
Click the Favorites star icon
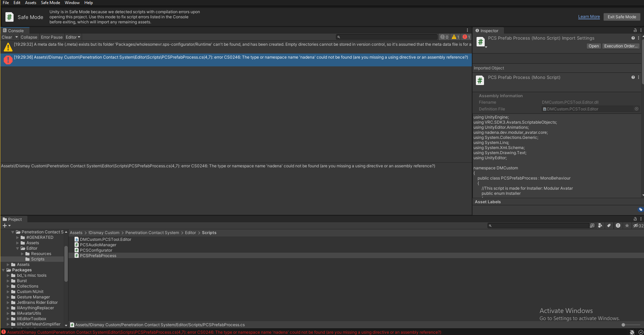click(627, 226)
